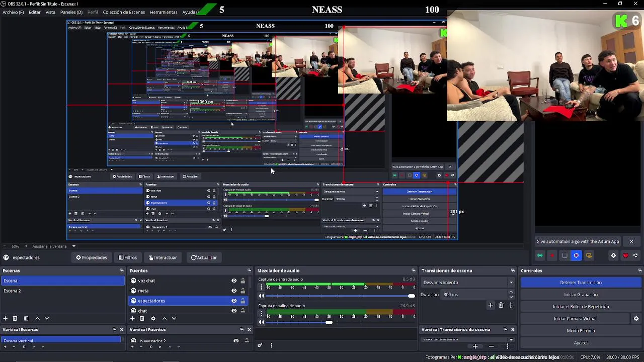The width and height of the screenshot is (644, 362).
Task: Undock the Transiciones de escena panel
Action: click(513, 270)
